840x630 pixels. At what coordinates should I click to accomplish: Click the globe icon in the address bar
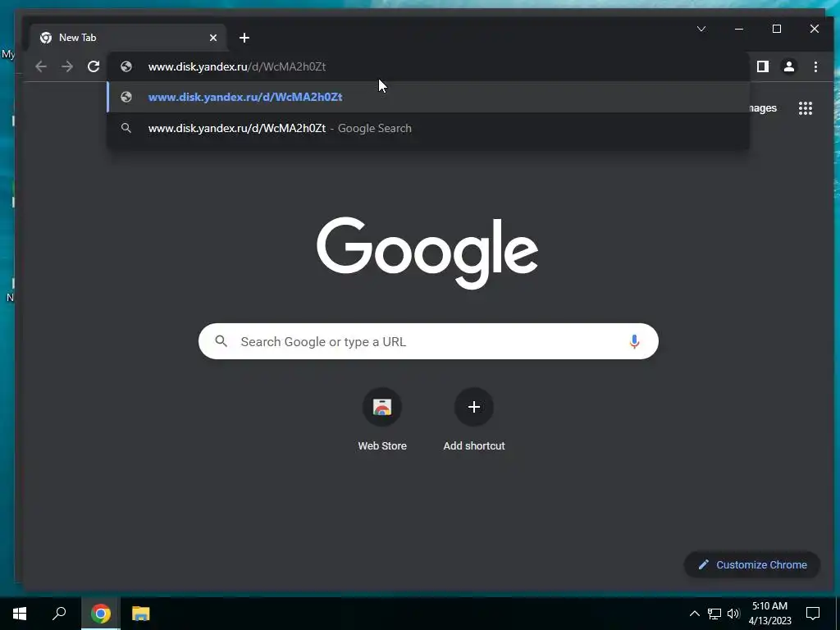pos(126,66)
